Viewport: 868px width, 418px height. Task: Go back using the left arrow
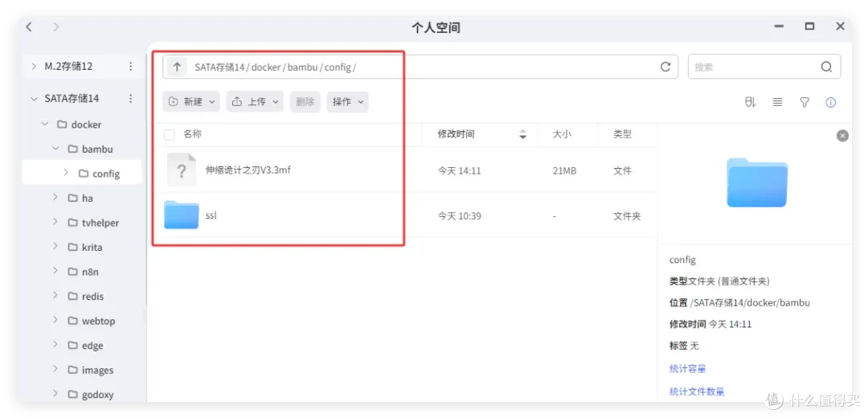tap(29, 27)
